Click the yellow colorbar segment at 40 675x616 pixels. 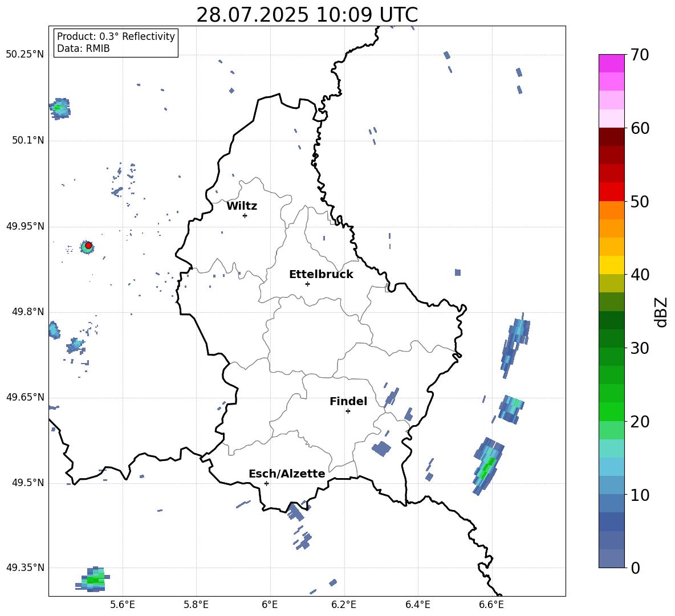[x=611, y=265]
